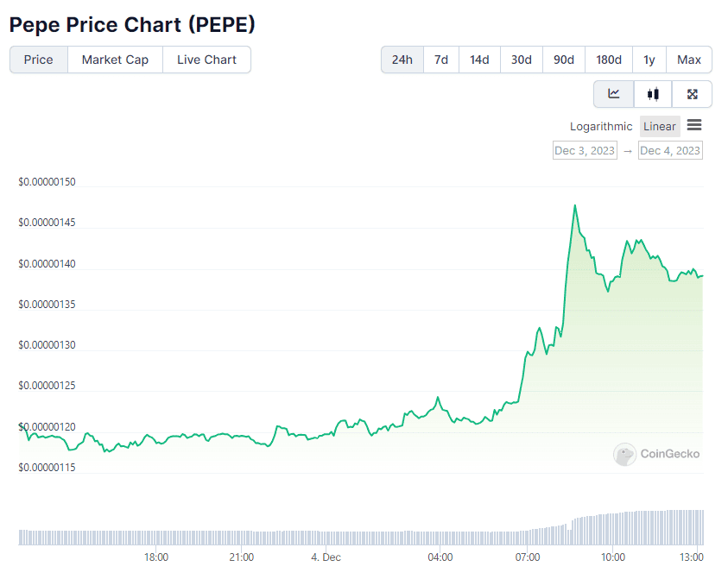Image resolution: width=728 pixels, height=579 pixels.
Task: Open fullscreen chart mode
Action: click(692, 93)
